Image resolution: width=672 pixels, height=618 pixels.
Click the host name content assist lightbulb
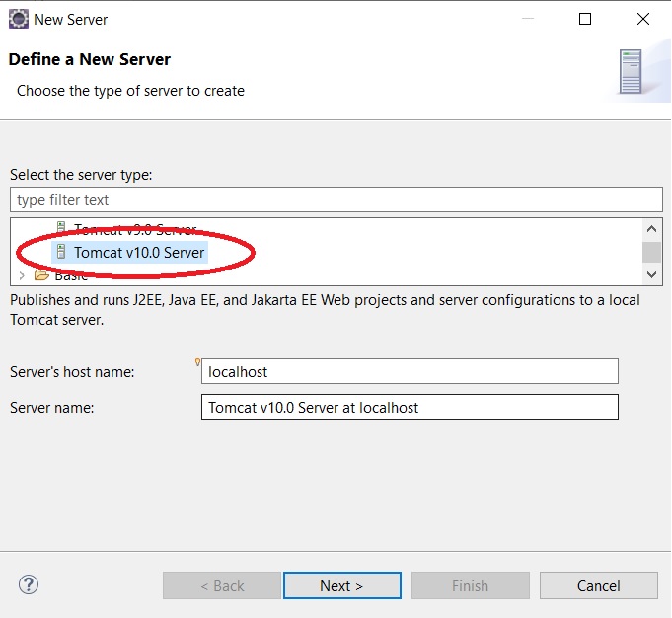point(197,362)
